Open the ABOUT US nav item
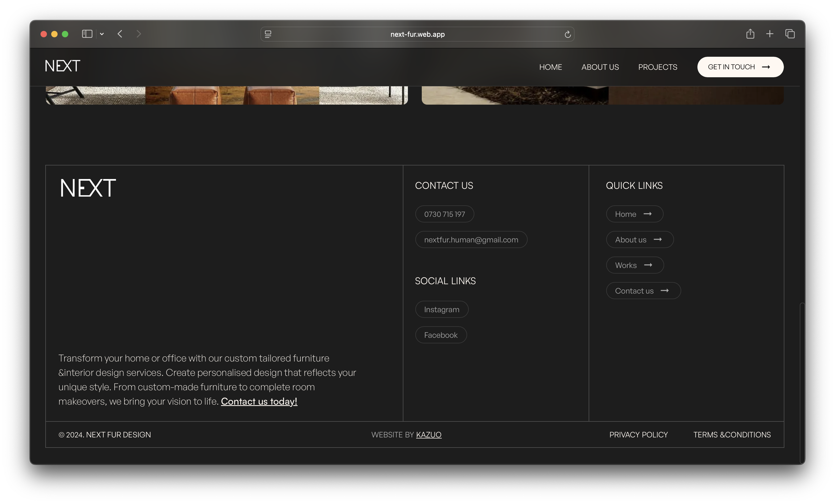The width and height of the screenshot is (835, 504). pos(600,67)
